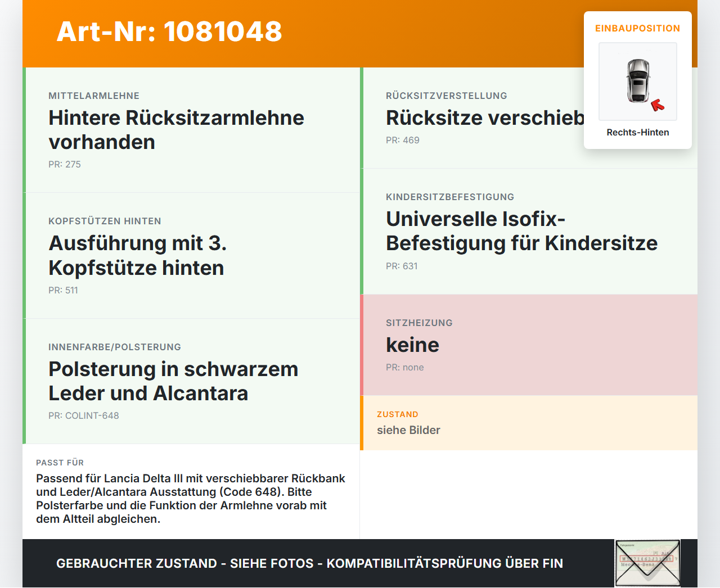This screenshot has width=720, height=588.
Task: Select the ZUSTAND label
Action: tap(398, 414)
